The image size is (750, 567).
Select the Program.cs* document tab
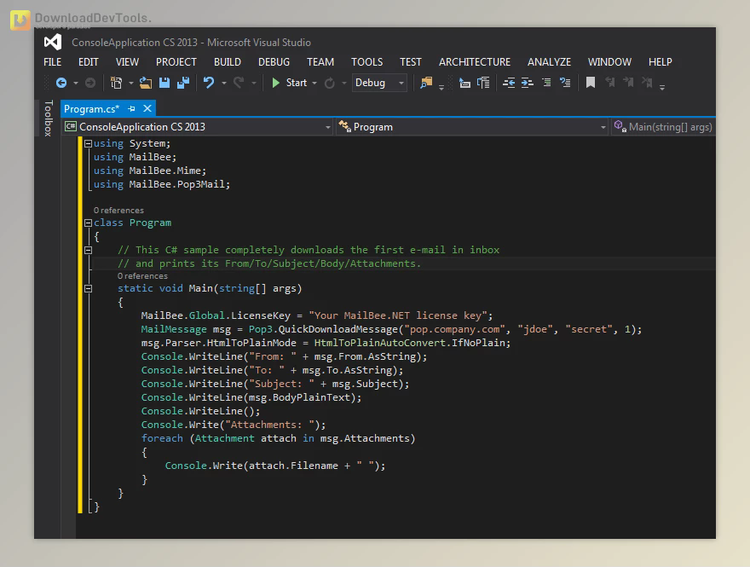pyautogui.click(x=91, y=109)
